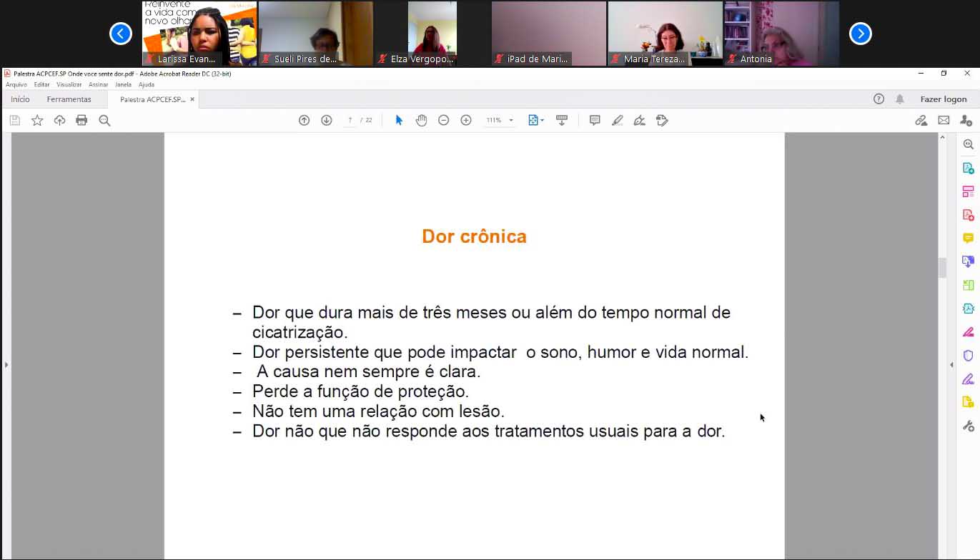980x560 pixels.
Task: Expand the left navigation pane arrow
Action: (x=6, y=365)
